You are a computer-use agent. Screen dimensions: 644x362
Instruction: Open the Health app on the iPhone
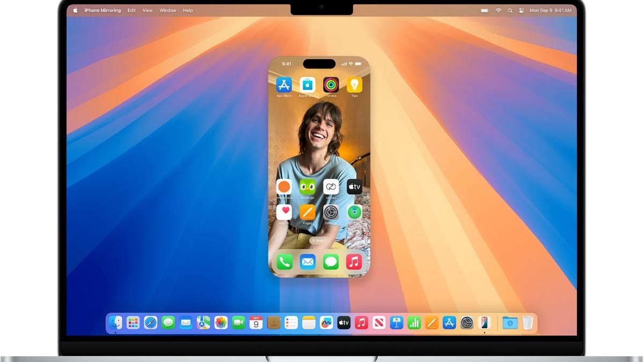coord(284,212)
